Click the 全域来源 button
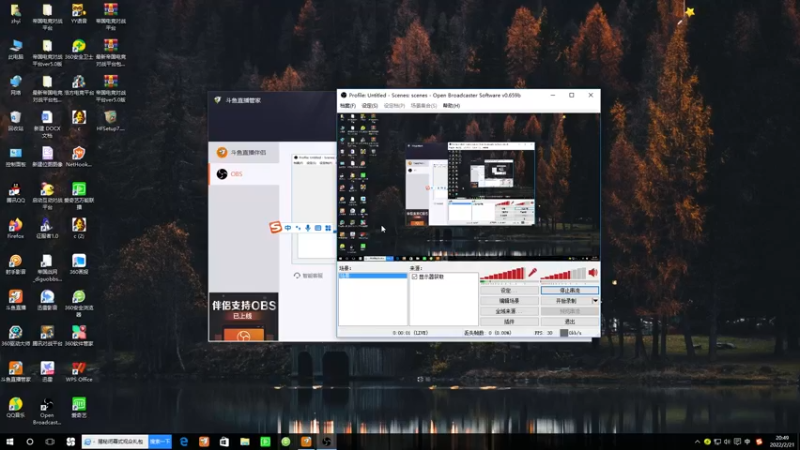Screen dimensions: 800x450 pyautogui.click(x=509, y=311)
